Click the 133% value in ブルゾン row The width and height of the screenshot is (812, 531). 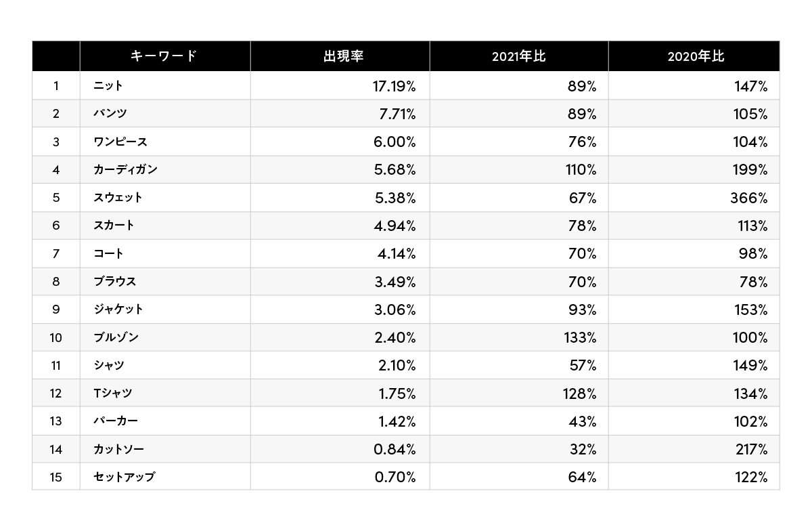(x=579, y=337)
